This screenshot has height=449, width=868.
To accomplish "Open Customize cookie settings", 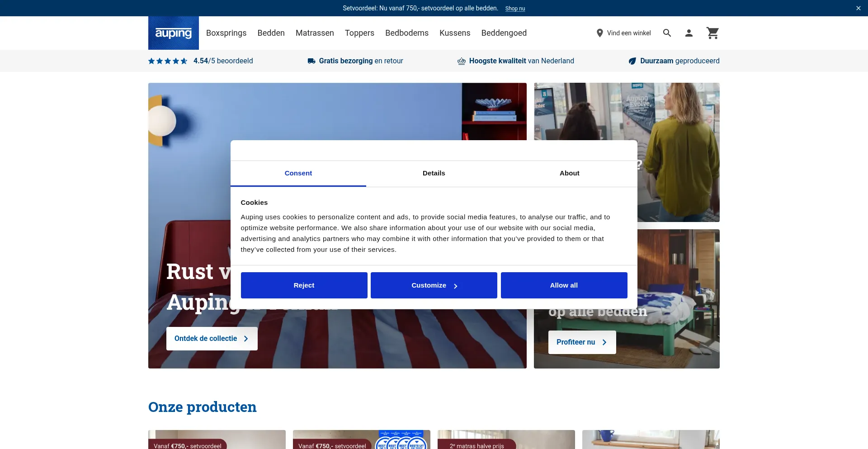I will 434,285.
